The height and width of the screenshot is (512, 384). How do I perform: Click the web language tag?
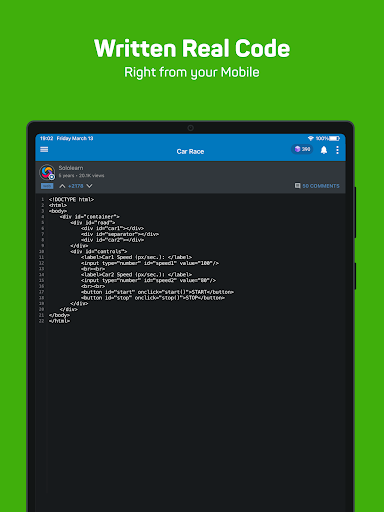(x=47, y=186)
